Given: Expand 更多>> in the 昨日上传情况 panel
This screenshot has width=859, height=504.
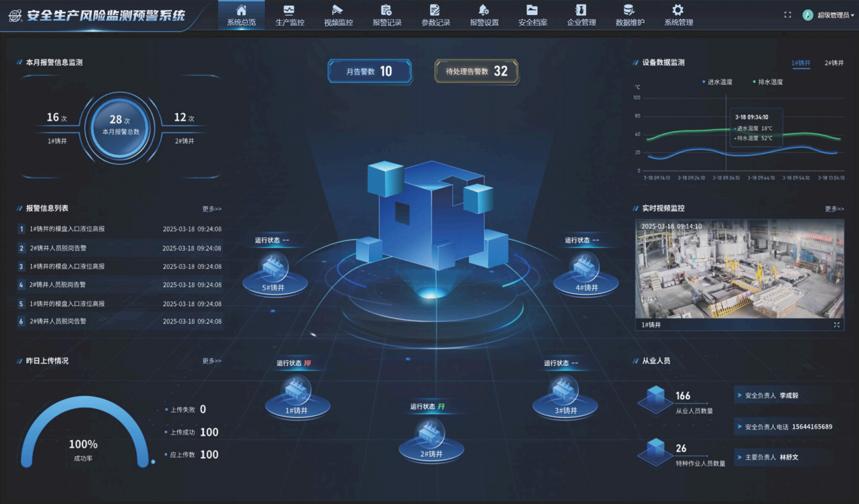Looking at the screenshot, I should click(212, 361).
